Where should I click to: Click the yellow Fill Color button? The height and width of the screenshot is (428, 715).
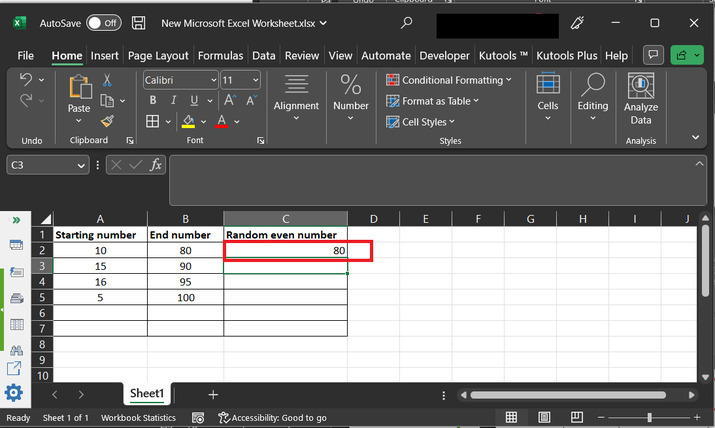(188, 121)
